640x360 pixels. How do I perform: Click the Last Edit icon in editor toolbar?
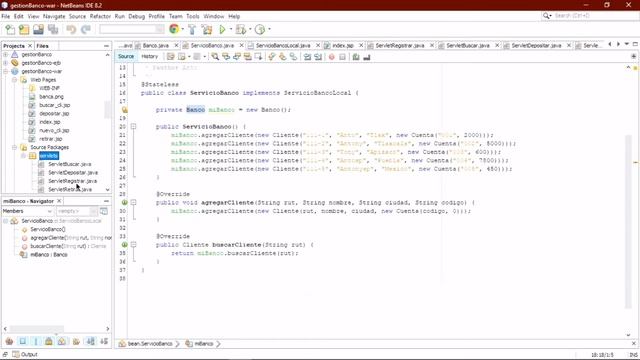pos(171,57)
